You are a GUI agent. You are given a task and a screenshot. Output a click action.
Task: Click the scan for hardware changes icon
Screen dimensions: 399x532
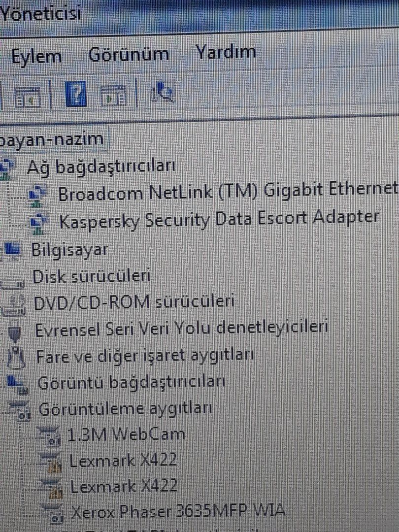[163, 92]
